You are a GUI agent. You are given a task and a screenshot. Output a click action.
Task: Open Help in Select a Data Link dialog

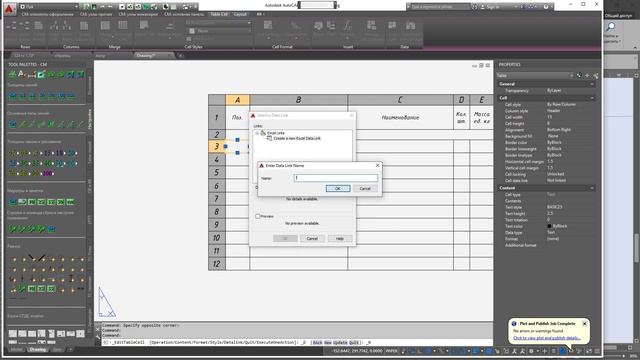tap(340, 238)
